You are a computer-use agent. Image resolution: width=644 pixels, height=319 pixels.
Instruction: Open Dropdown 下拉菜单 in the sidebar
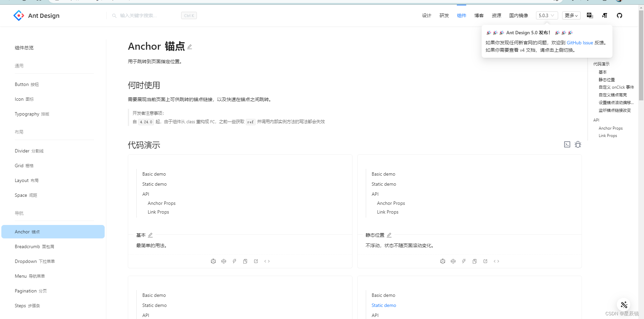coord(53,261)
